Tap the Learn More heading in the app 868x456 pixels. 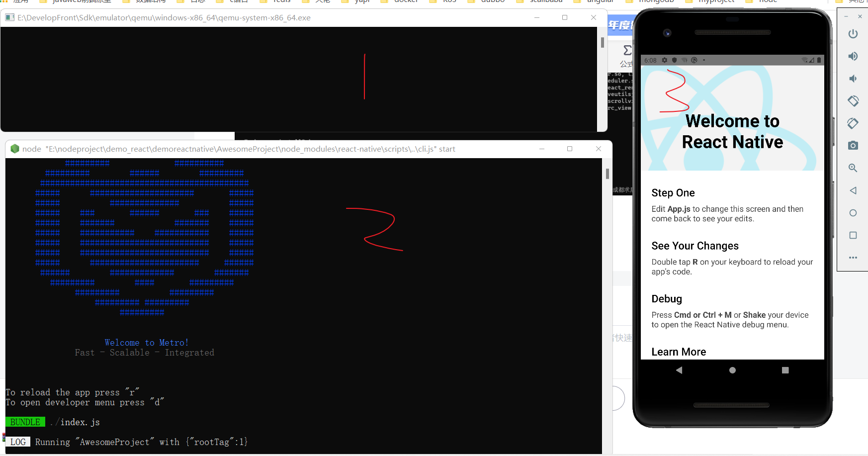point(679,352)
